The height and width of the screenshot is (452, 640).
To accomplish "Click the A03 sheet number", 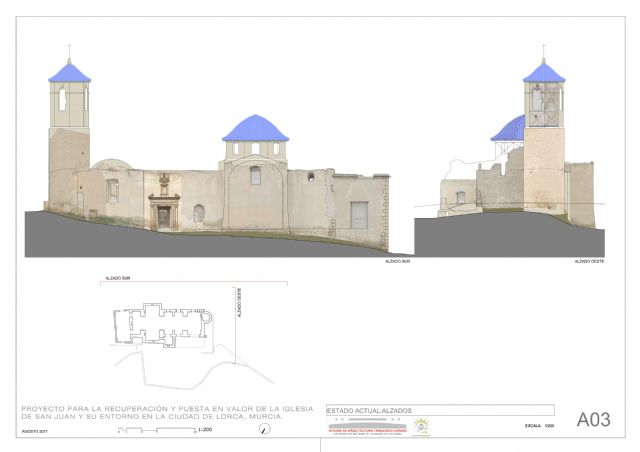I will point(593,420).
